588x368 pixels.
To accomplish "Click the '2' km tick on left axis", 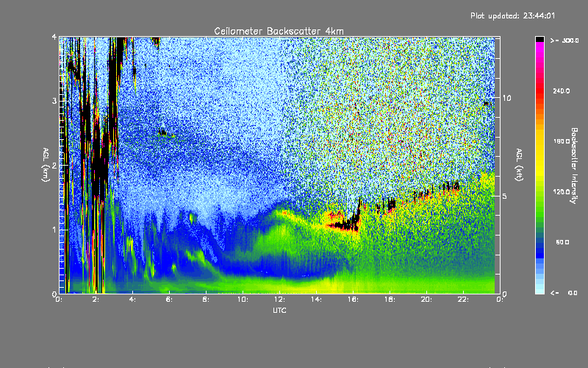I will coord(54,165).
